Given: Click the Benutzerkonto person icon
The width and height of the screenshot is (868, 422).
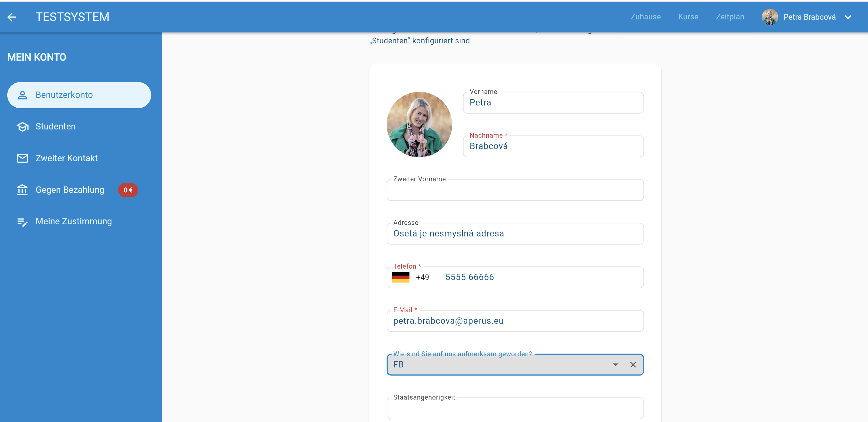Looking at the screenshot, I should point(23,95).
